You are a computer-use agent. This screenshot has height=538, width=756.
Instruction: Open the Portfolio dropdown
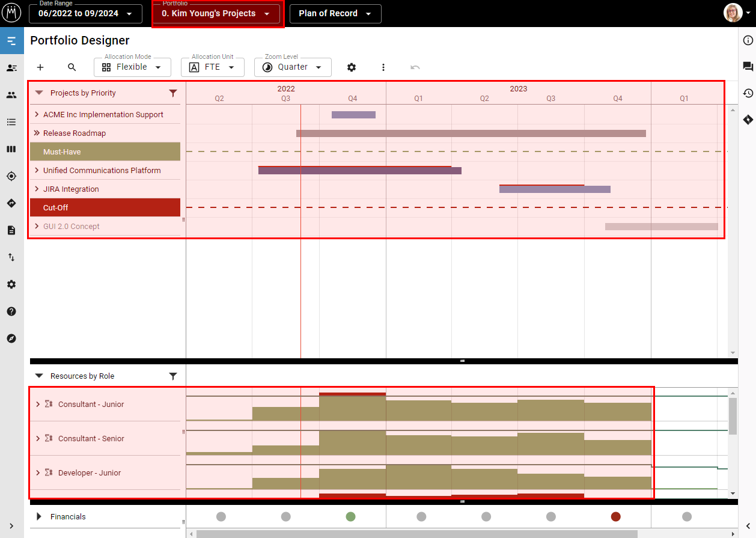[x=216, y=13]
